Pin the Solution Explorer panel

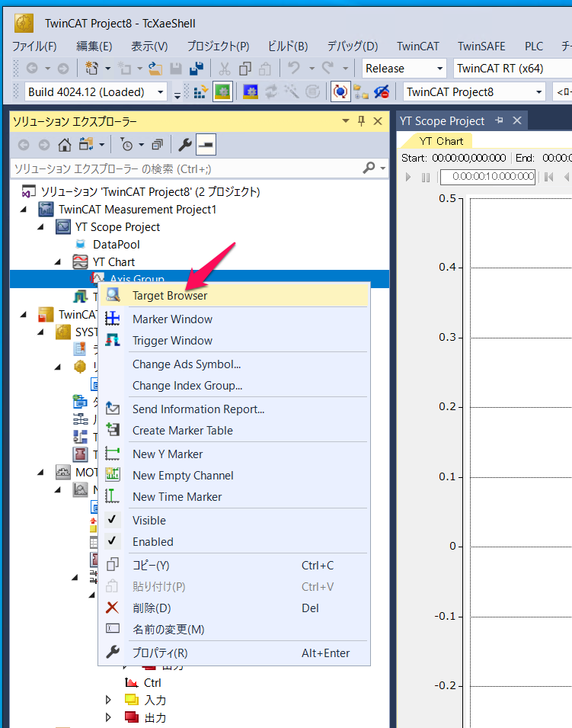361,121
